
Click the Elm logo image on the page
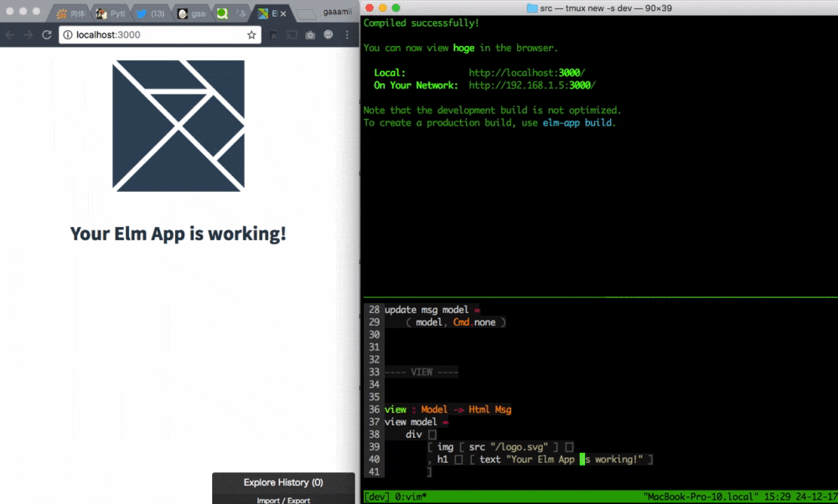click(178, 126)
